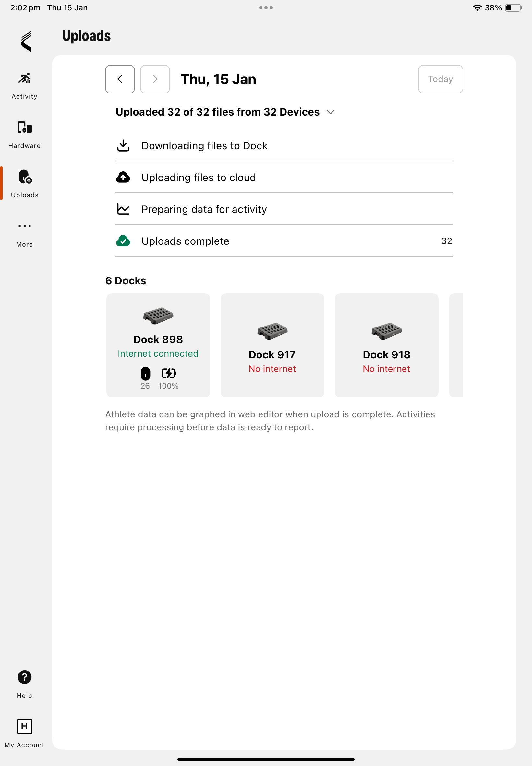The width and height of the screenshot is (532, 766).
Task: Open the Dock 917 card
Action: click(272, 345)
